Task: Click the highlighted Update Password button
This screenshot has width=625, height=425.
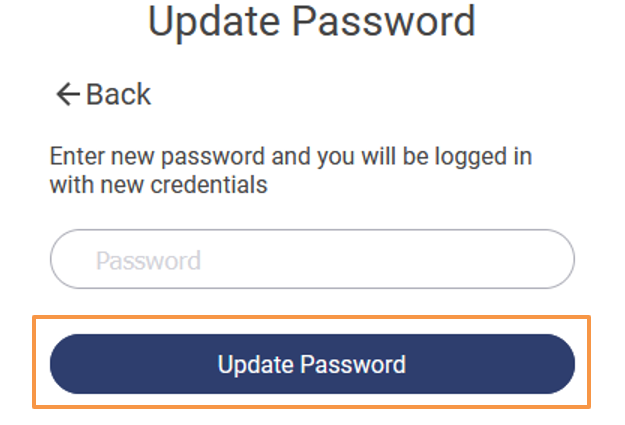Action: (312, 364)
